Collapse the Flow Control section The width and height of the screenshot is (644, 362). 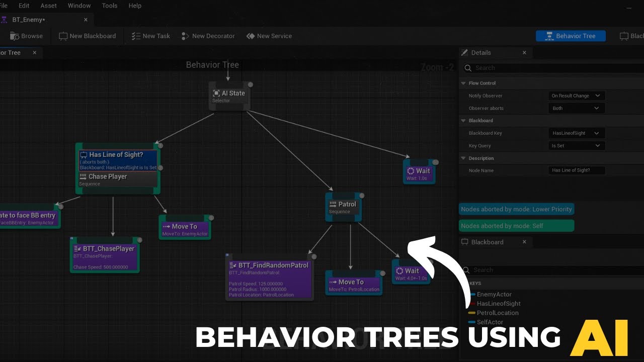(x=463, y=83)
